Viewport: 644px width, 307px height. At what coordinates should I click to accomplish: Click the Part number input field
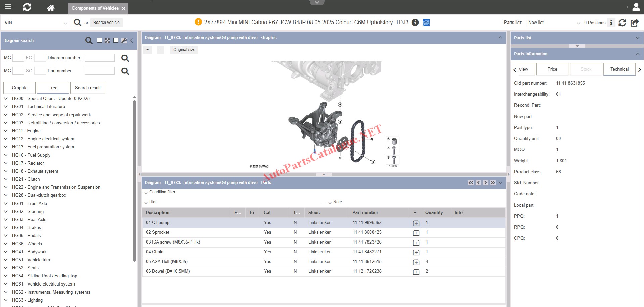[99, 71]
